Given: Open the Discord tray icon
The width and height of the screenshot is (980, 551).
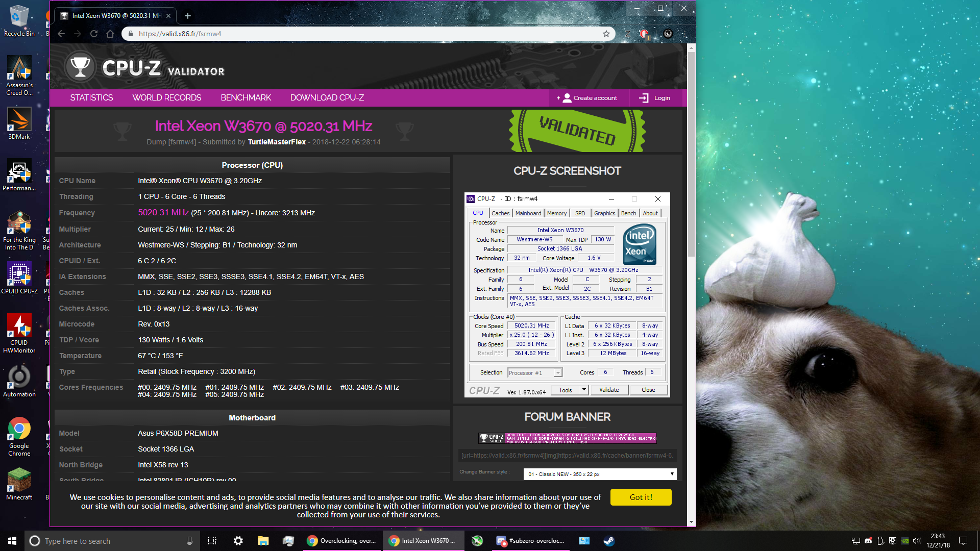Looking at the screenshot, I should (868, 541).
